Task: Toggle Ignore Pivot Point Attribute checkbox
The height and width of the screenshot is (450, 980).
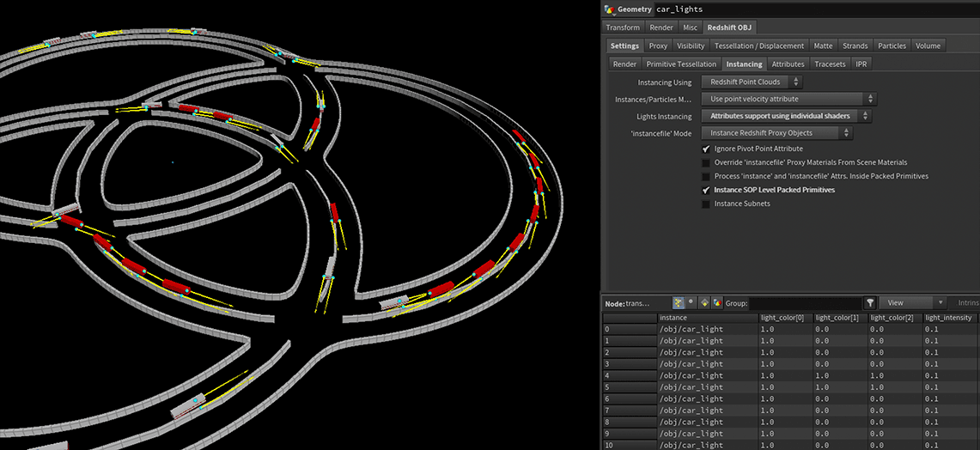Action: coord(706,149)
